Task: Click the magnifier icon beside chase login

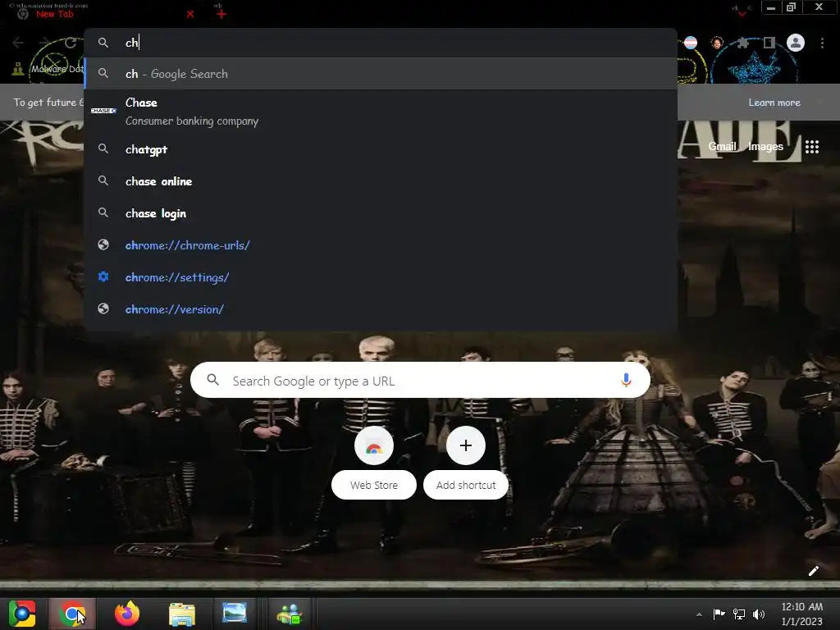Action: 103,212
